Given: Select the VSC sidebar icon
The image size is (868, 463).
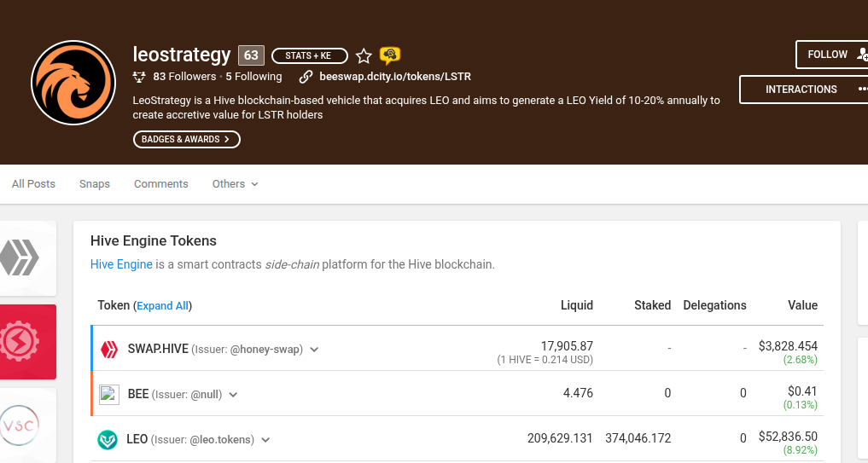Looking at the screenshot, I should [20, 425].
